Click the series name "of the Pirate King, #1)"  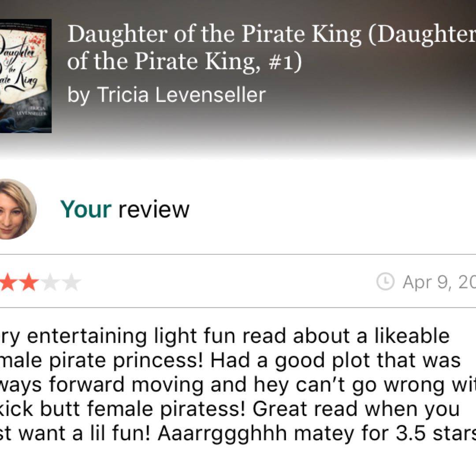184,62
